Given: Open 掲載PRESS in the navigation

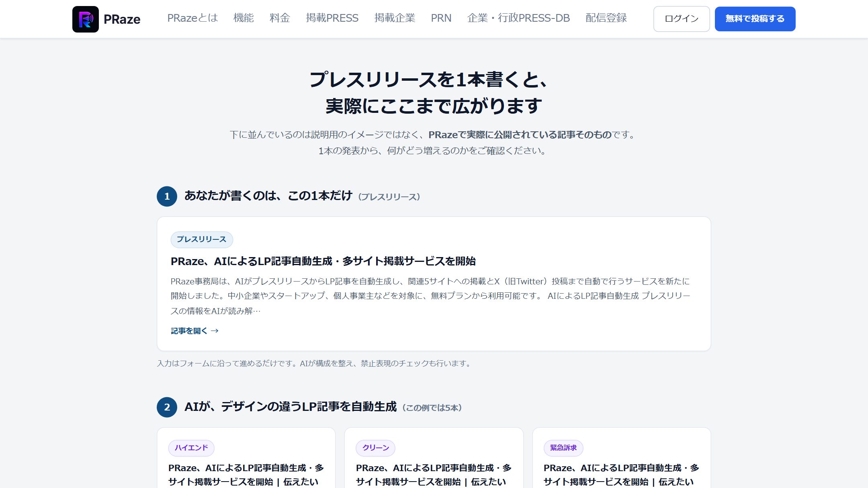Looking at the screenshot, I should coord(332,18).
